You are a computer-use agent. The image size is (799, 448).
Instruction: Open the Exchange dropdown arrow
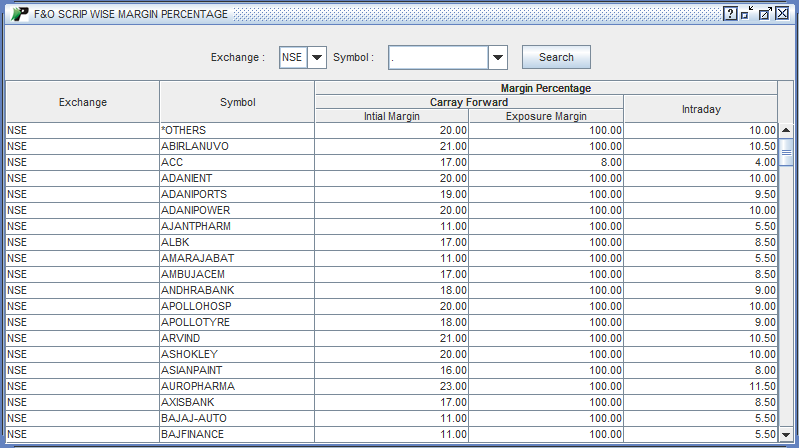[317, 58]
